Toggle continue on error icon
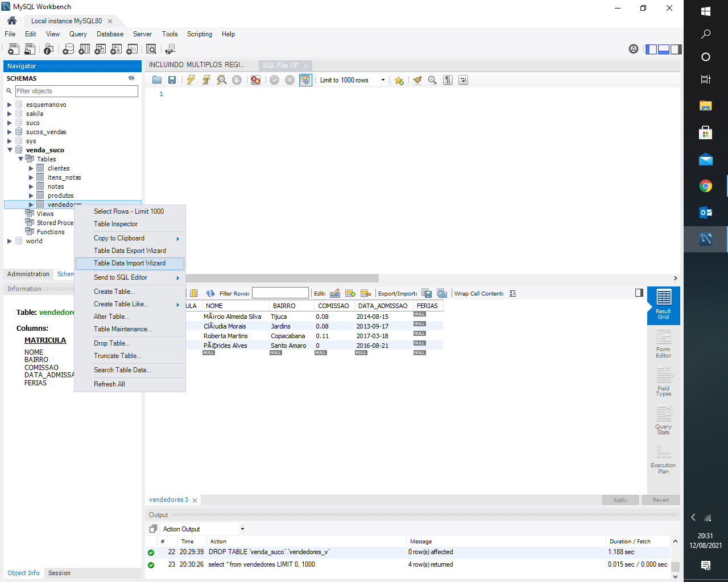The height and width of the screenshot is (582, 728). pyautogui.click(x=256, y=80)
